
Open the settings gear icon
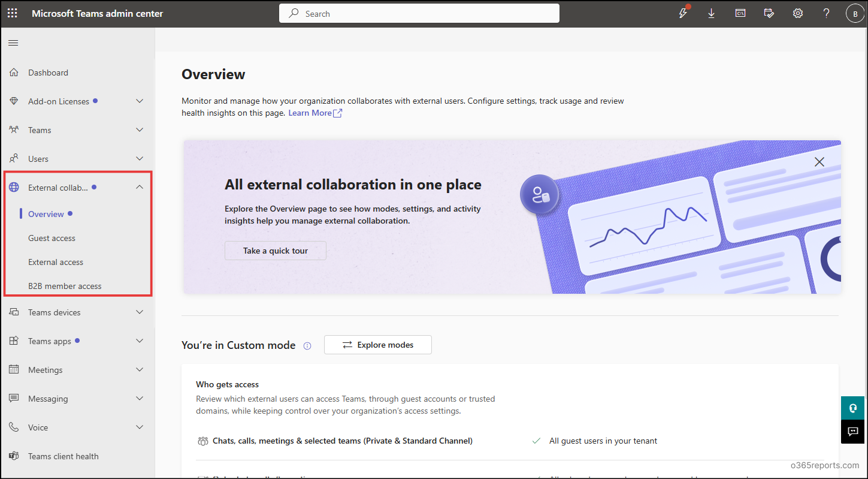click(798, 13)
